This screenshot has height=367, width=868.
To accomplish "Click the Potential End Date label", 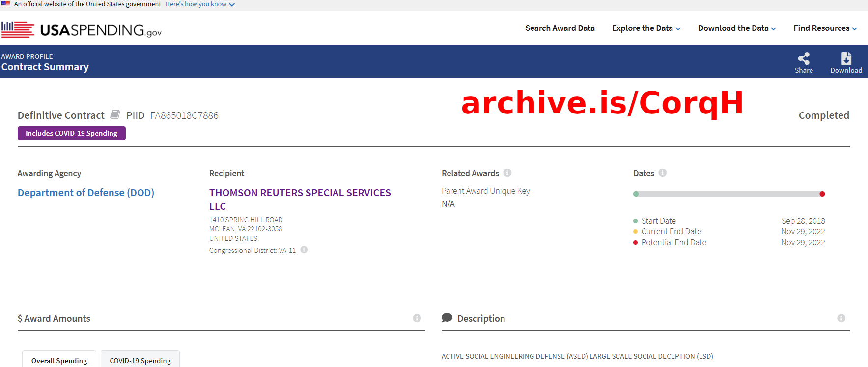I will pyautogui.click(x=673, y=242).
